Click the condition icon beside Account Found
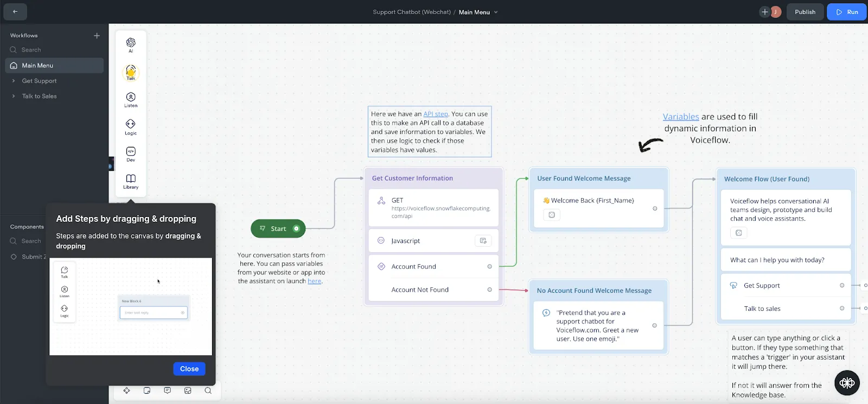Viewport: 868px width, 404px height. 381,266
